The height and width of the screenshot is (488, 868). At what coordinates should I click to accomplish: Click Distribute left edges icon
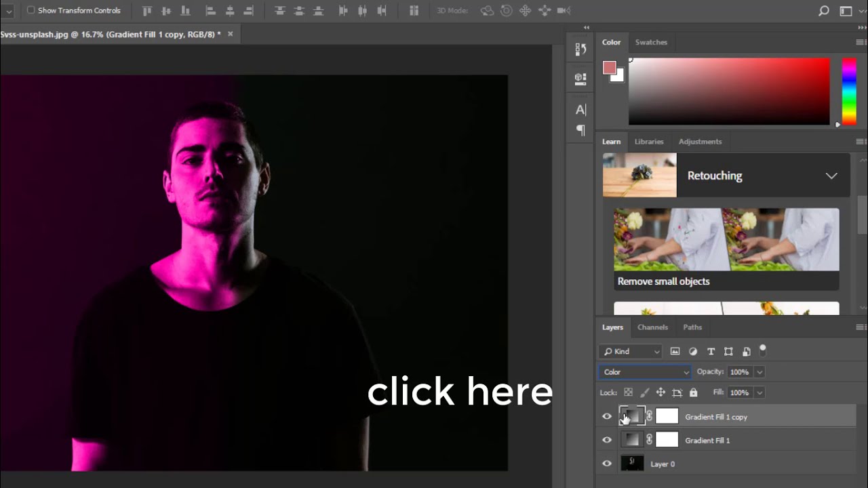pos(343,10)
